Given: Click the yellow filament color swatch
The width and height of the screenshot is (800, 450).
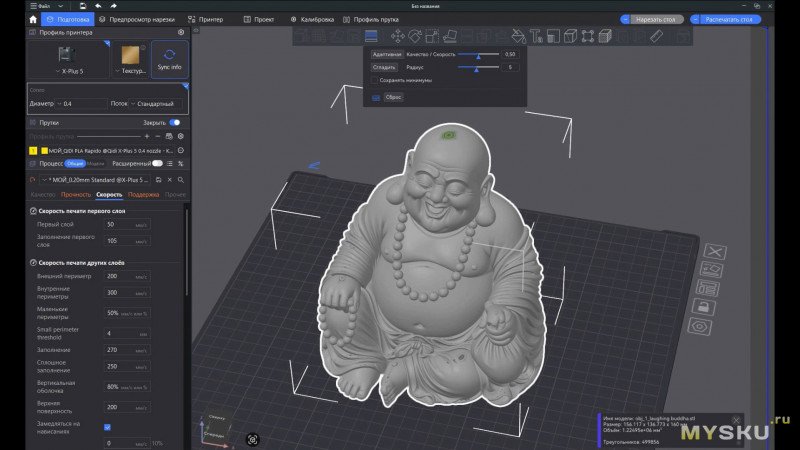Looking at the screenshot, I should [44, 151].
